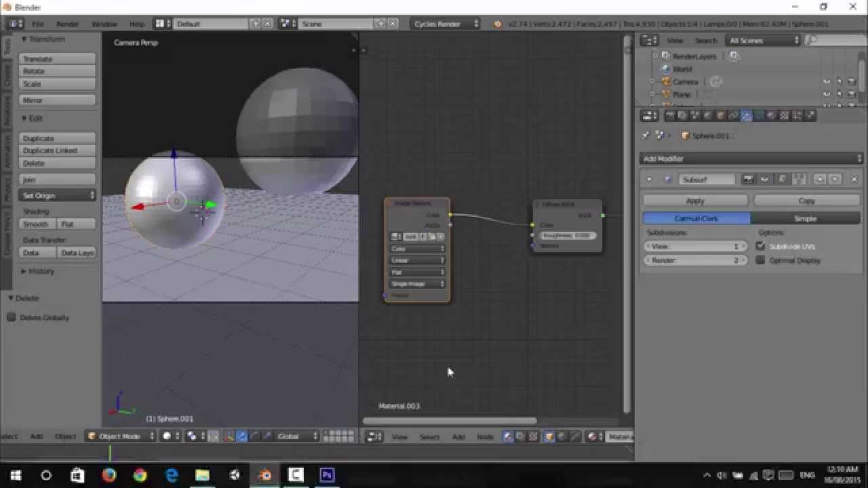This screenshot has height=488, width=868.
Task: Move Subsurf modifier up with arrow icon
Action: (820, 179)
